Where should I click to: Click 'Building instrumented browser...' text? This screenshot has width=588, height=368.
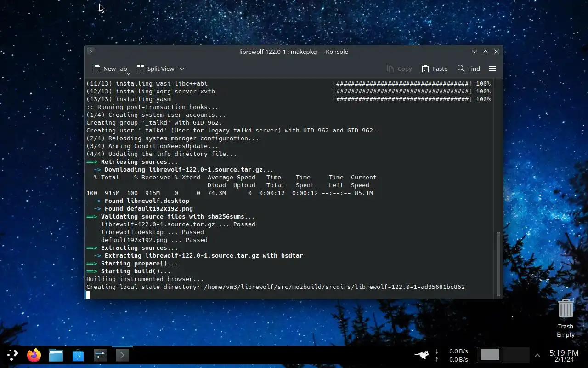point(145,279)
